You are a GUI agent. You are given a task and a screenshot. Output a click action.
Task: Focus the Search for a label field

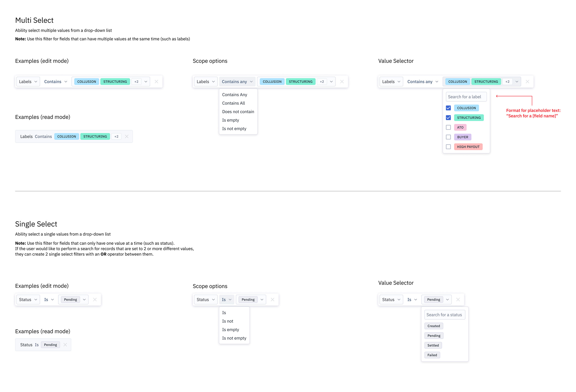point(466,97)
